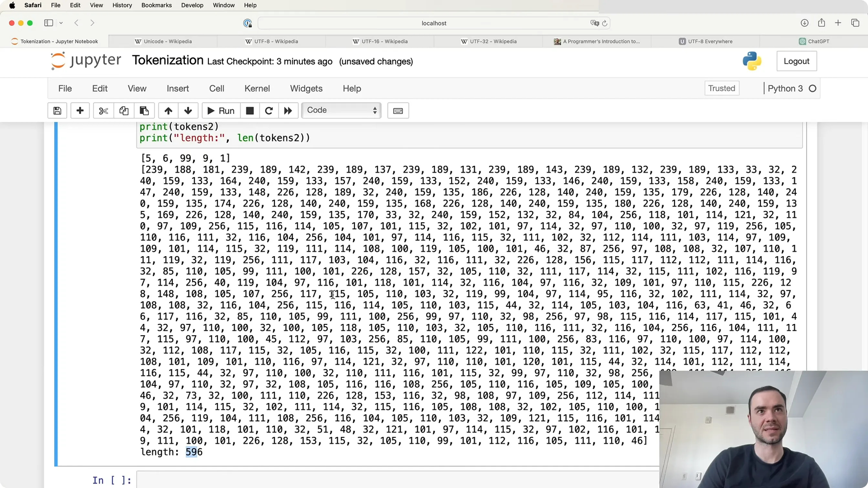Interrupt the kernel with the stop square

(250, 110)
